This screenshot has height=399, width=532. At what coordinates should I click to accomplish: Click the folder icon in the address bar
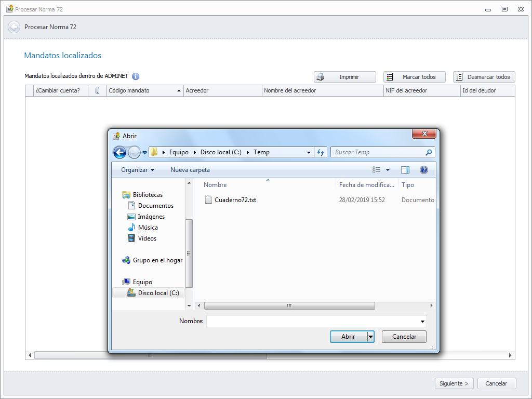click(154, 152)
